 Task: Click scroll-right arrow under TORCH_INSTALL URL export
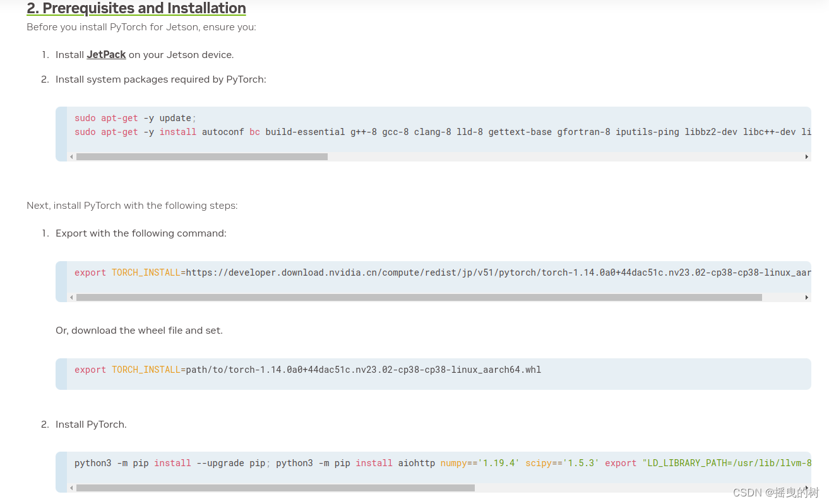coord(807,297)
